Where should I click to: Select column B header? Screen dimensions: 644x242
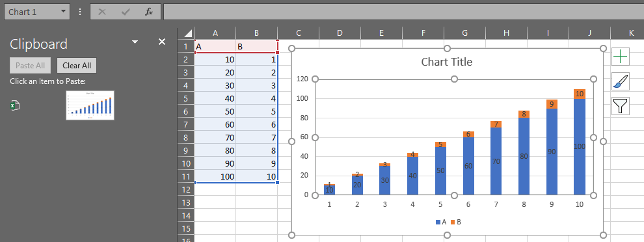(x=257, y=33)
